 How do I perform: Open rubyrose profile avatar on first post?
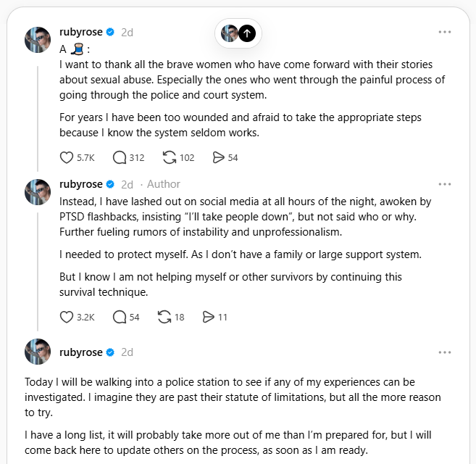click(x=38, y=40)
